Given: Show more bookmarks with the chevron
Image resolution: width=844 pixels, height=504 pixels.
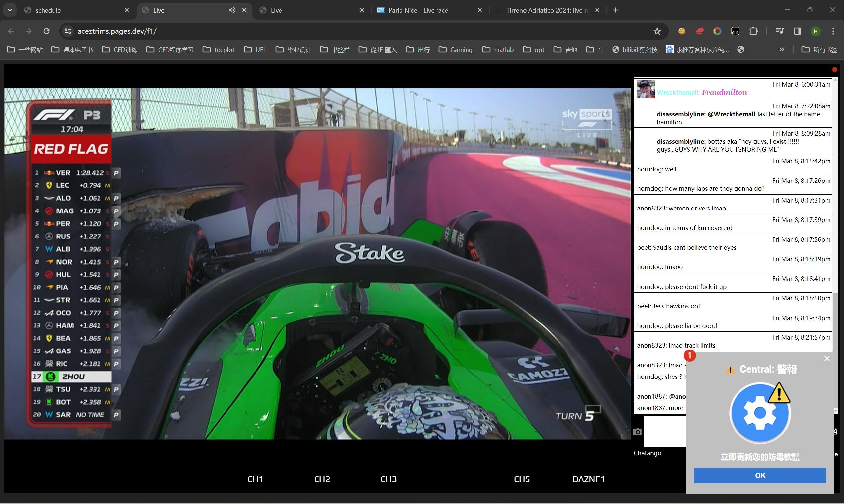Looking at the screenshot, I should (781, 50).
